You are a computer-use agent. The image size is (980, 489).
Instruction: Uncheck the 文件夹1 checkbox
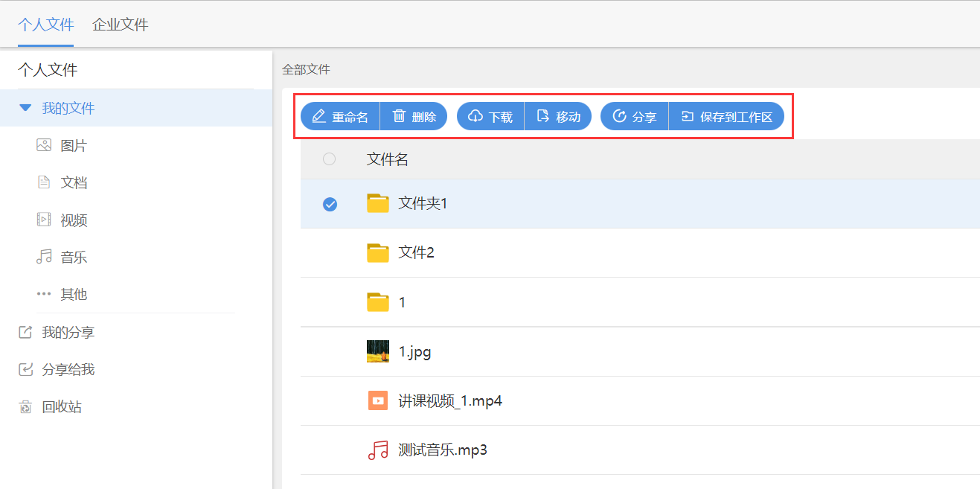(330, 204)
